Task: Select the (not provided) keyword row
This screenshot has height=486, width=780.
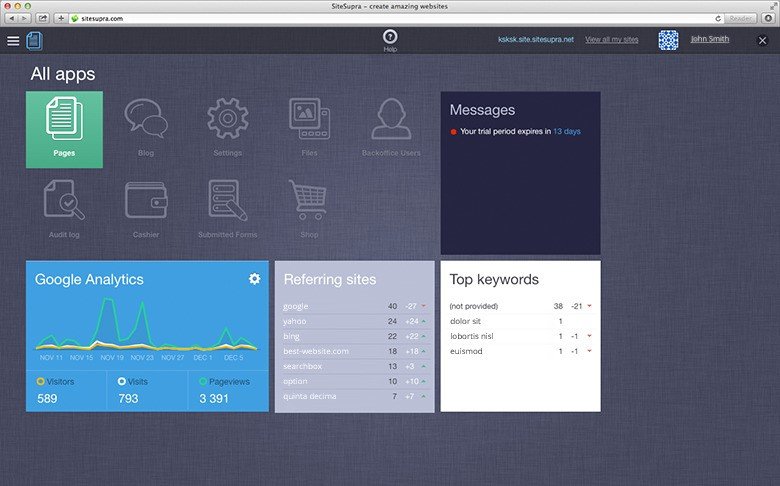Action: (x=520, y=306)
